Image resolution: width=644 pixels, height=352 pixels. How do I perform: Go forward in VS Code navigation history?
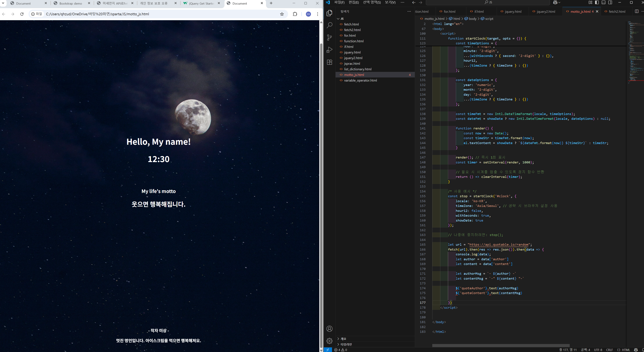[x=421, y=3]
